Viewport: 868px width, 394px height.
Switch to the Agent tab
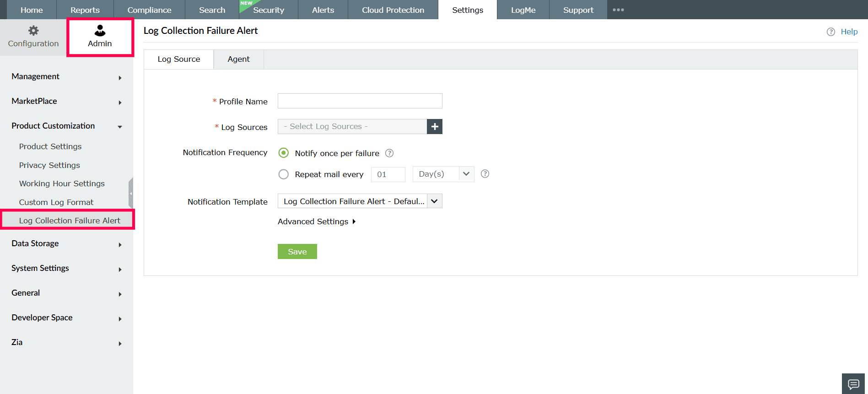[238, 59]
